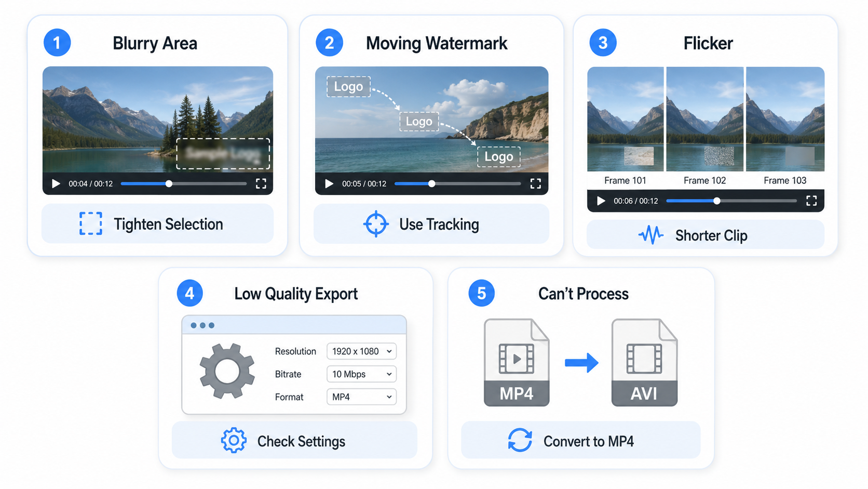Click the middle Logo watermark box
Screen dimensions: 868x489
click(419, 122)
